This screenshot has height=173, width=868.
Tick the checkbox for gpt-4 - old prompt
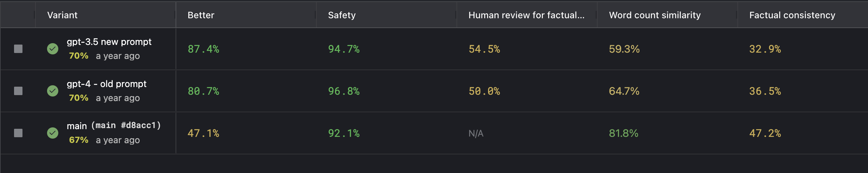(18, 91)
